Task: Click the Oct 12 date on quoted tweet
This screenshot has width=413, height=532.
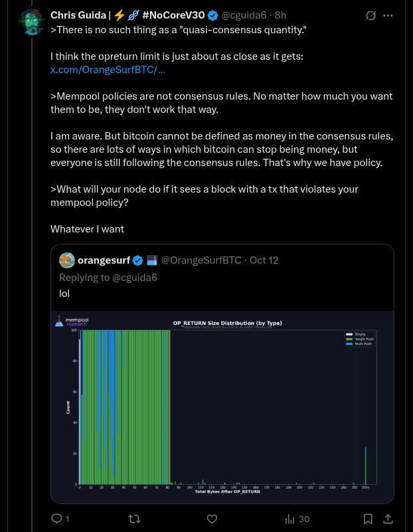Action: 263,260
